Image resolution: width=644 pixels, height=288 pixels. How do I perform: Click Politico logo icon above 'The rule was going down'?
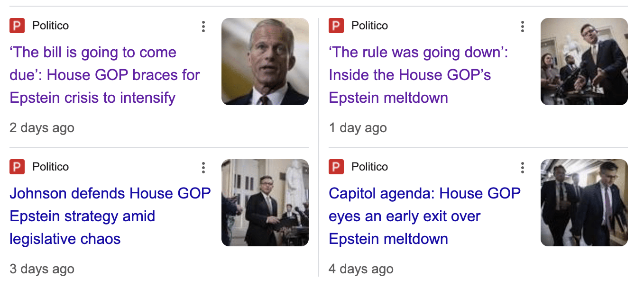point(336,26)
